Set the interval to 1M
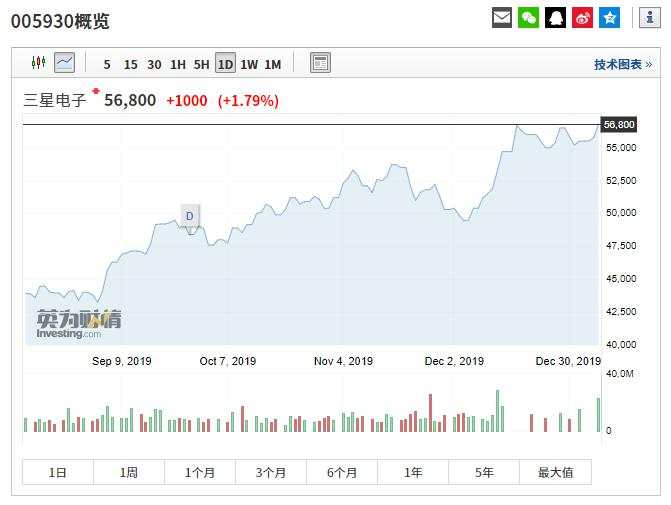Image resolution: width=671 pixels, height=505 pixels. 273,64
